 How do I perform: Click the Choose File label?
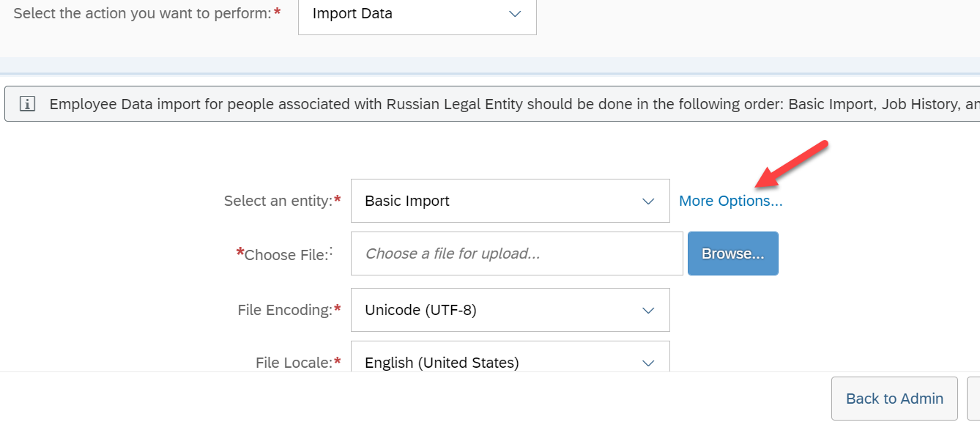pyautogui.click(x=284, y=254)
